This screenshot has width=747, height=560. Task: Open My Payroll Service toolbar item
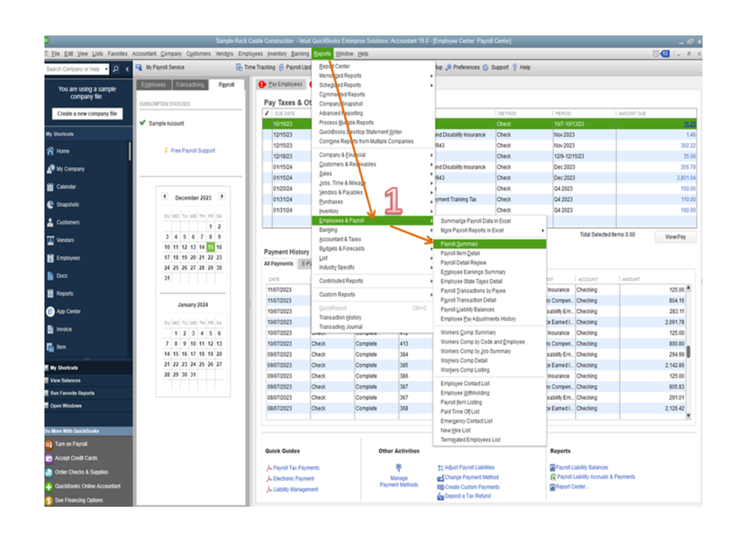coord(160,67)
